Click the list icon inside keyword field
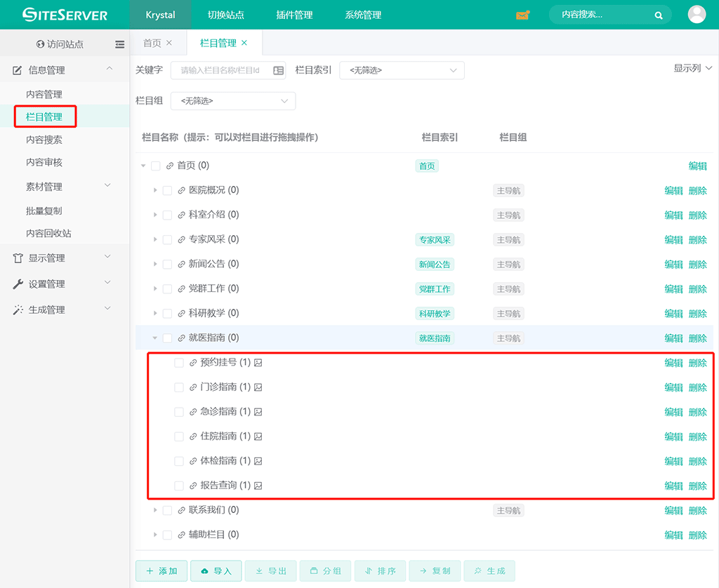The image size is (719, 588). pos(278,70)
